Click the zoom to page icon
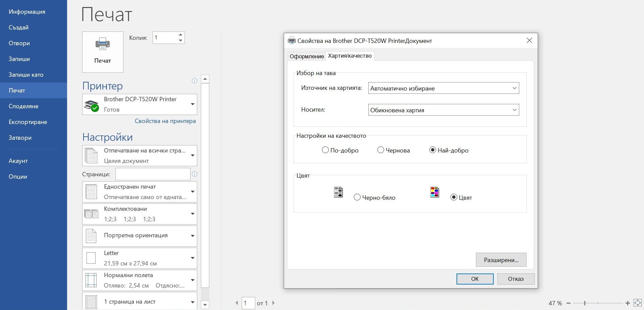The height and width of the screenshot is (310, 644). 637,303
